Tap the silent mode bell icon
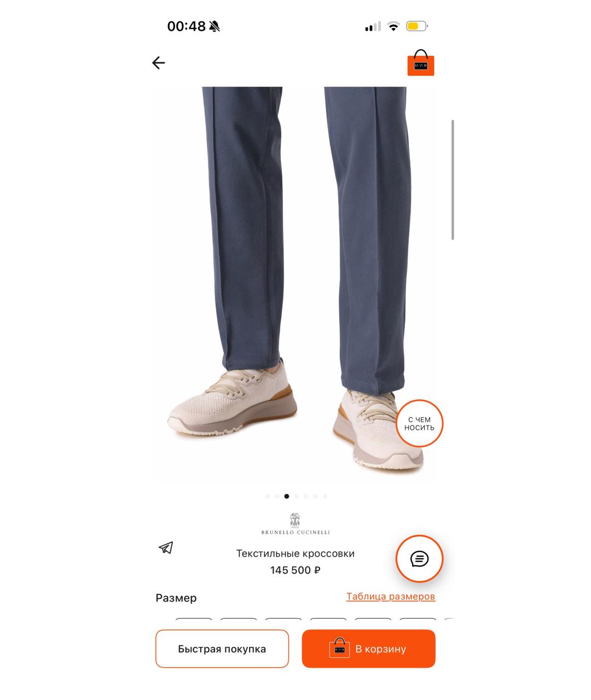The width and height of the screenshot is (591, 700). (215, 26)
